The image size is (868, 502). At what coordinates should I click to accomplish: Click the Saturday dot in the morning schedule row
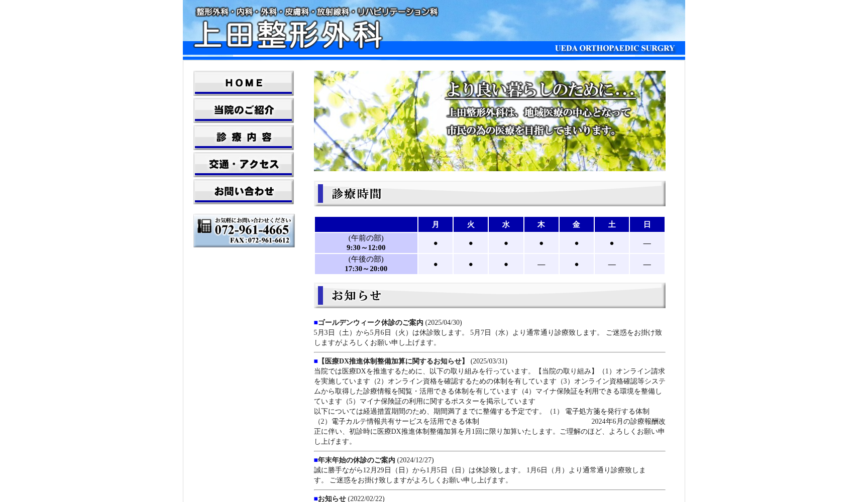click(x=611, y=243)
